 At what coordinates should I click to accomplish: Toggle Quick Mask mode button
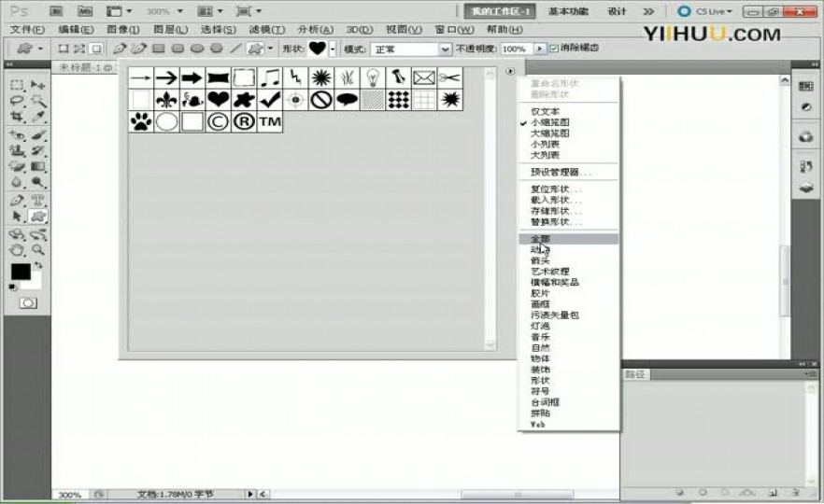[x=28, y=303]
